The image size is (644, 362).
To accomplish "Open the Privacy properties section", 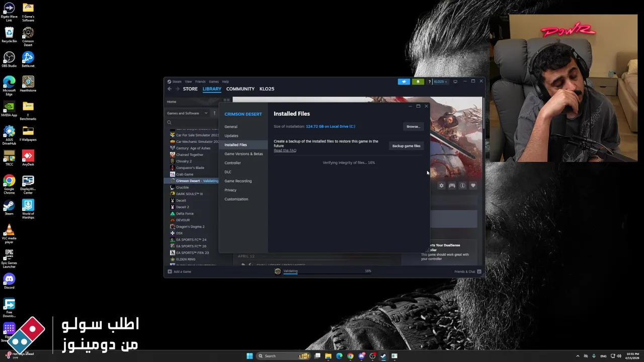I will tap(230, 190).
